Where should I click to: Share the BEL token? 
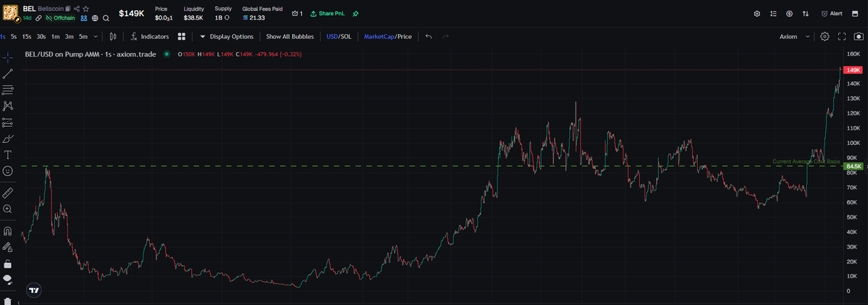[x=77, y=9]
